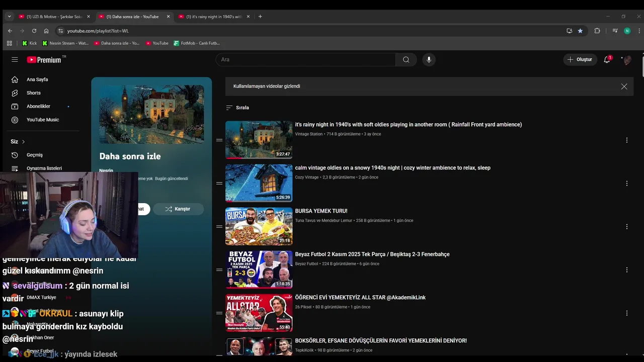This screenshot has width=644, height=362.
Task: Open the notifications bell
Action: coord(607,59)
